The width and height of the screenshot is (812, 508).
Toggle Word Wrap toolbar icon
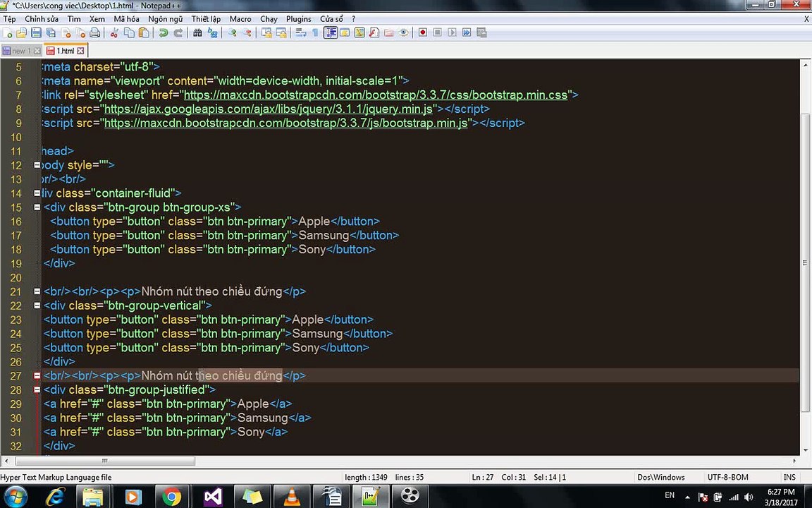(300, 32)
